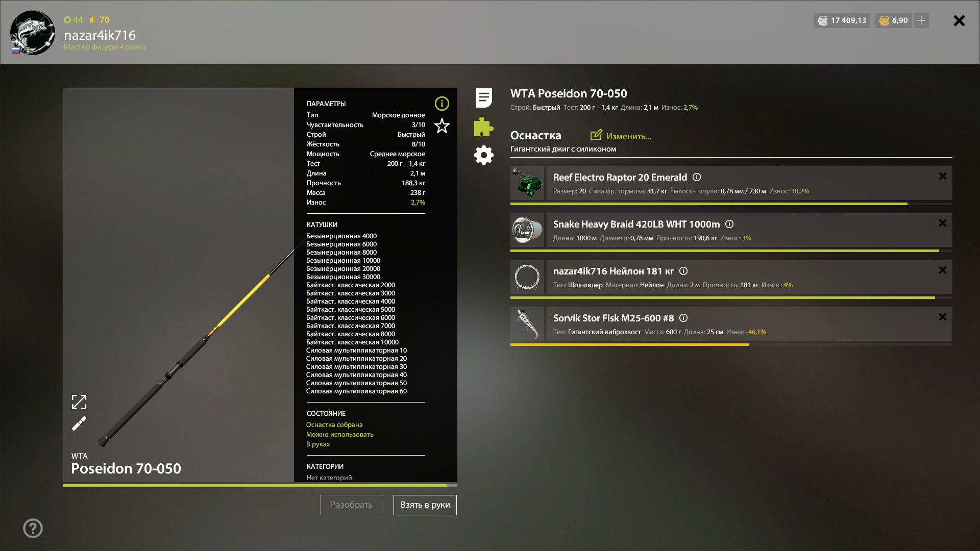Image resolution: width=980 pixels, height=551 pixels.
Task: Click the pencil rename icon under rod
Action: click(79, 423)
